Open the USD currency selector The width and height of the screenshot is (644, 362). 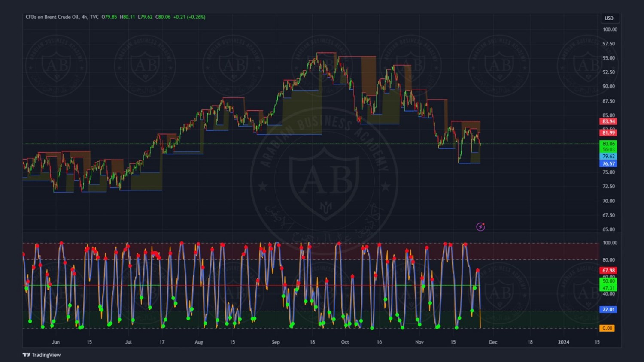(609, 18)
